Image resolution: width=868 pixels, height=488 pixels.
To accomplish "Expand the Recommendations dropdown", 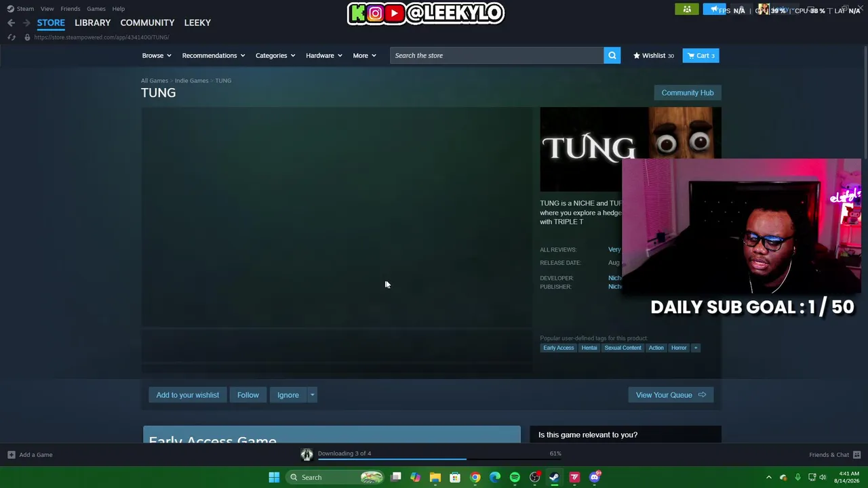I will click(x=214, y=56).
